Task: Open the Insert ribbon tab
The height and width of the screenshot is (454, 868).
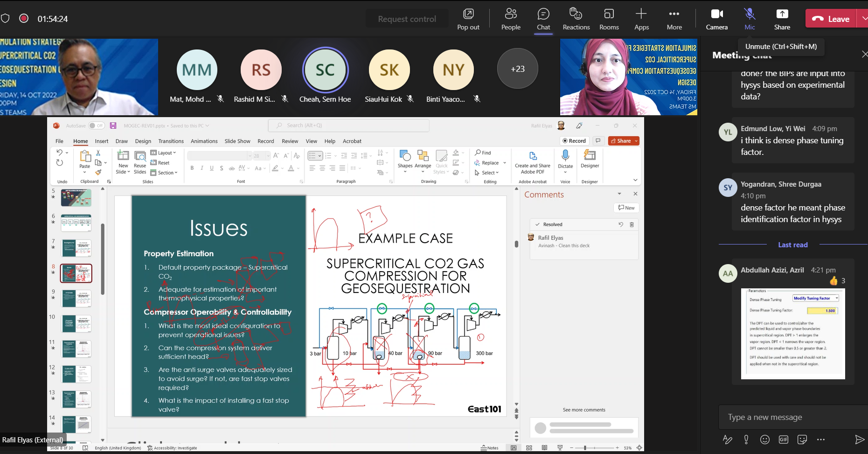Action: tap(102, 141)
